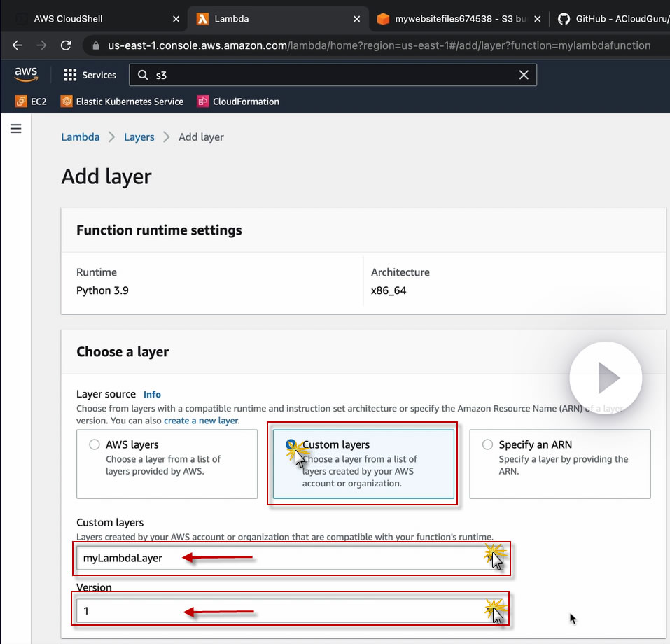The image size is (670, 644).
Task: Open CloudFormation shortcut in favorites bar
Action: pyautogui.click(x=238, y=101)
